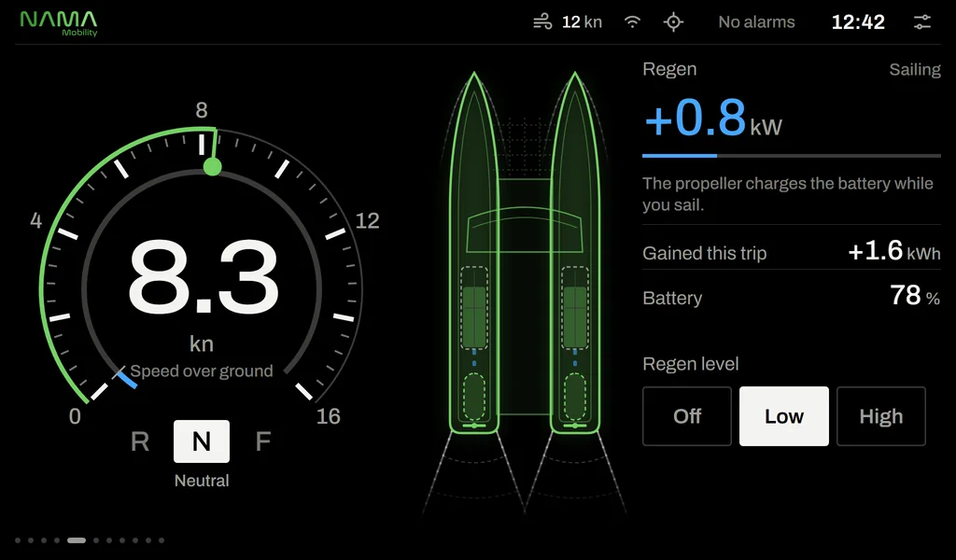Click the +1.6 kWh gained value
The height and width of the screenshot is (560, 956).
point(893,251)
